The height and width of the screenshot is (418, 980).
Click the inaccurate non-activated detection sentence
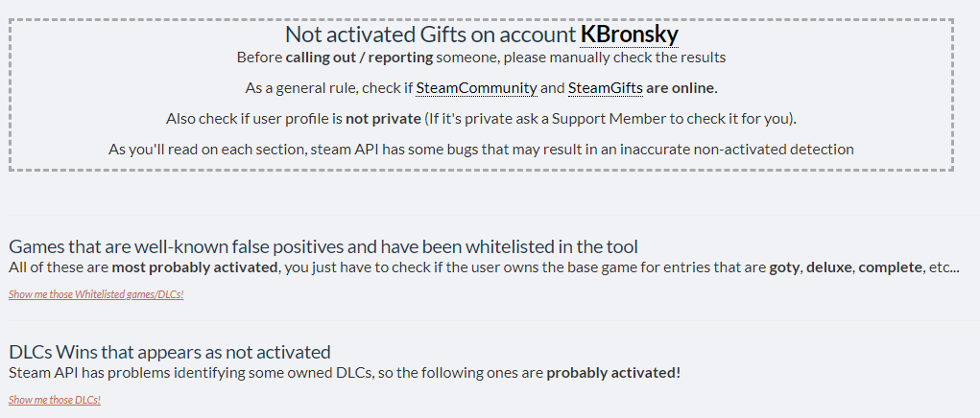481,150
